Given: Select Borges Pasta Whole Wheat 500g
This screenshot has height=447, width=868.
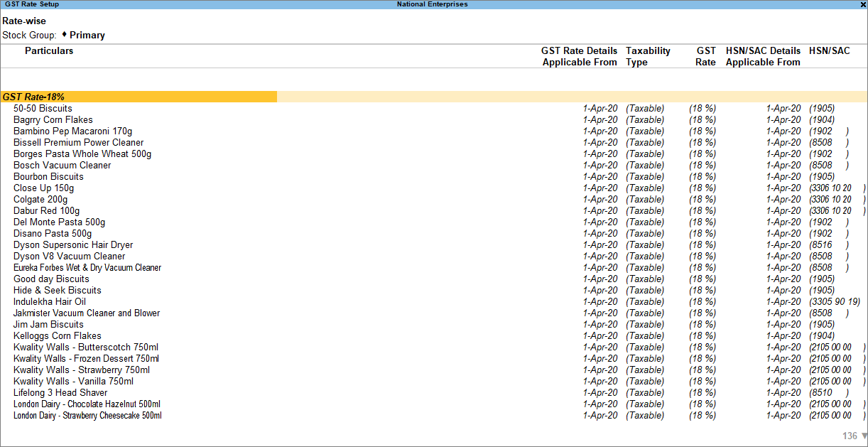Looking at the screenshot, I should click(x=82, y=154).
